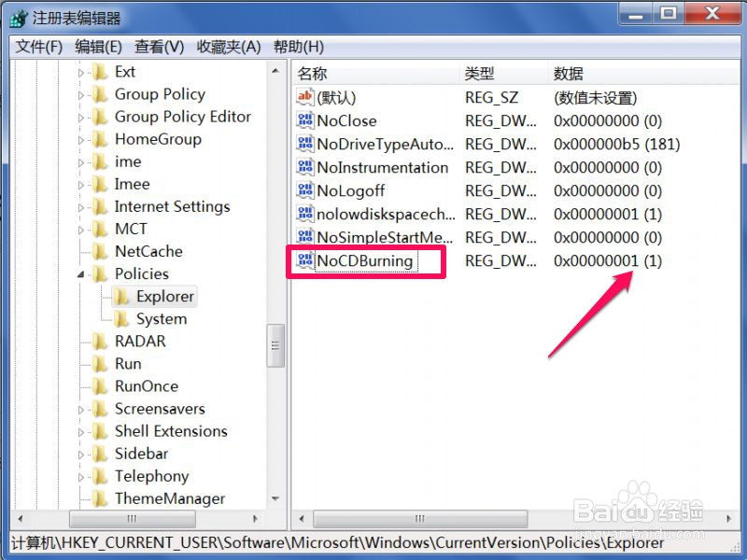Open the 文件(F) menu

(39, 47)
